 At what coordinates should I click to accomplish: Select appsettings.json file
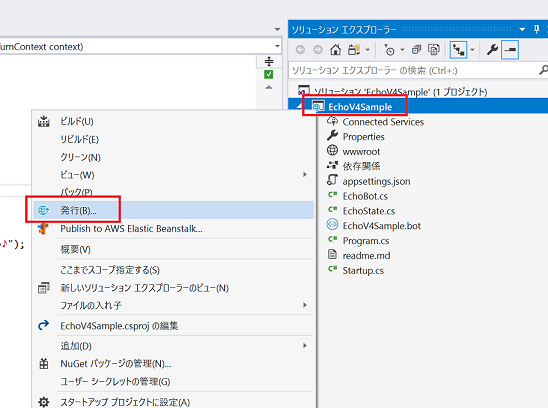369,181
